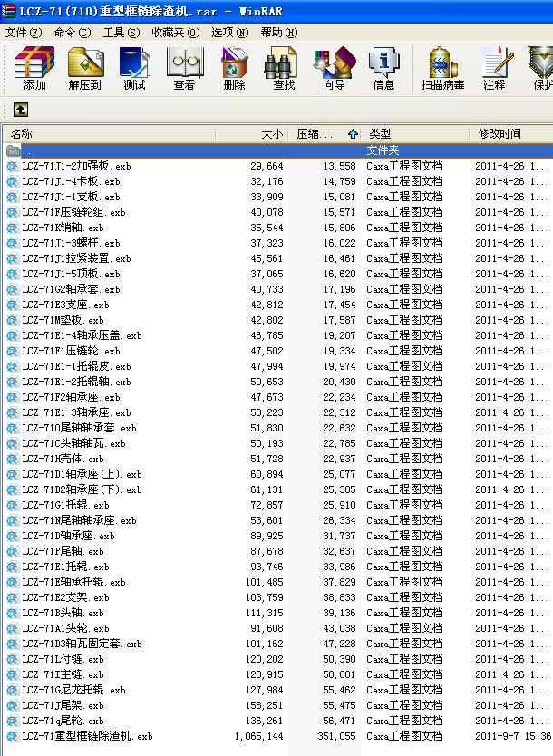Click file icon of LCZ-71重型框链除渣机.exb

12,736
